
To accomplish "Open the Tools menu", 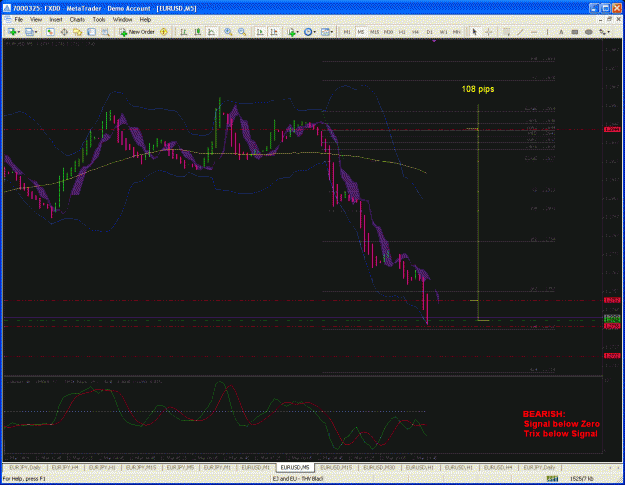I will (99, 20).
